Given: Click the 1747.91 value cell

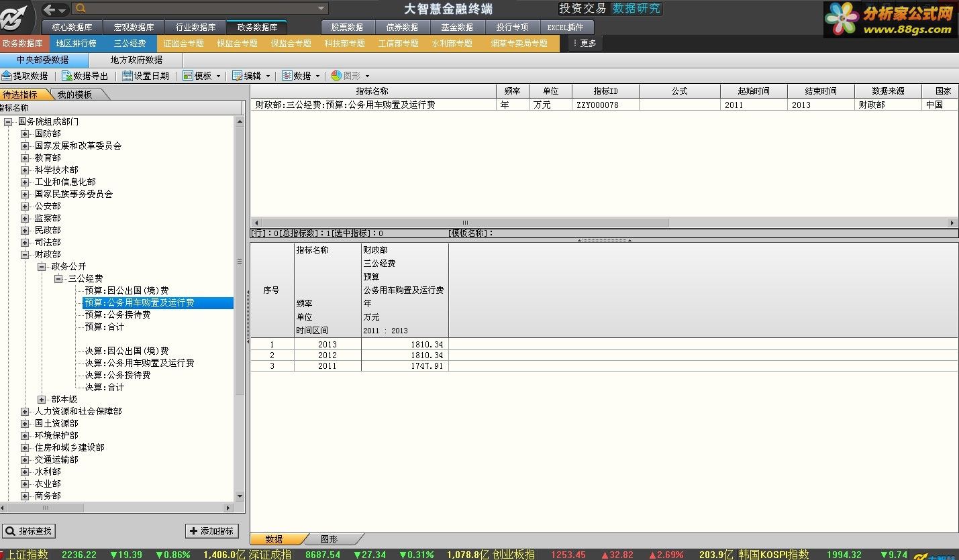Looking at the screenshot, I should click(405, 366).
